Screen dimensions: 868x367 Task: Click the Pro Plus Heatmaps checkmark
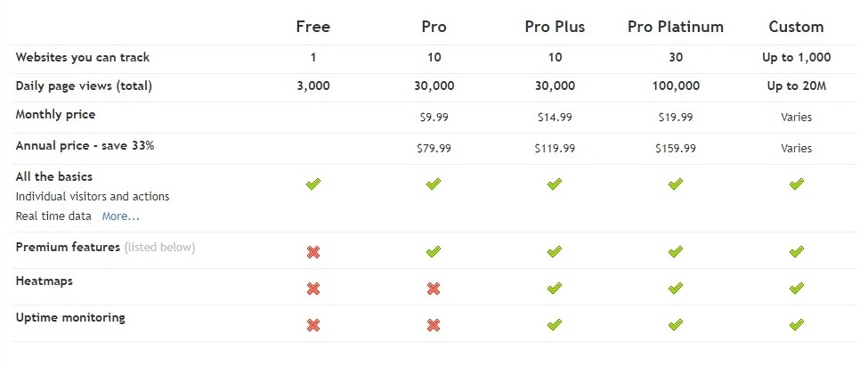tap(555, 289)
